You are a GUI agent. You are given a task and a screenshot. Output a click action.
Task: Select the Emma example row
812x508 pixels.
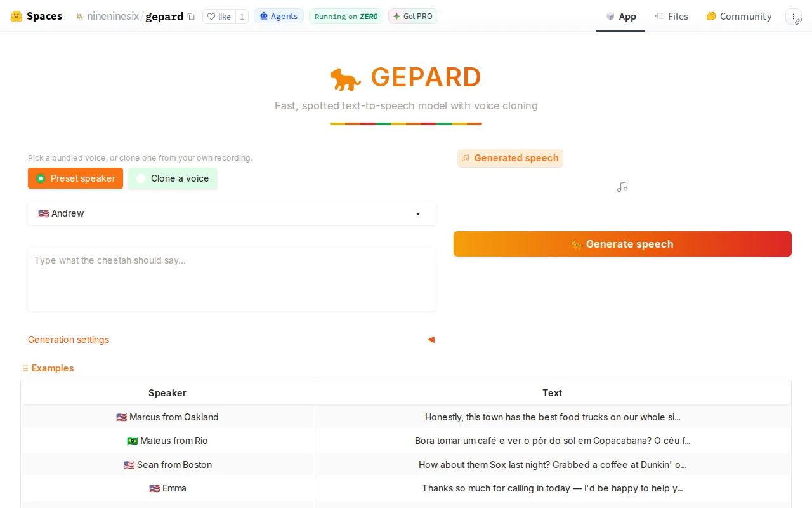167,488
